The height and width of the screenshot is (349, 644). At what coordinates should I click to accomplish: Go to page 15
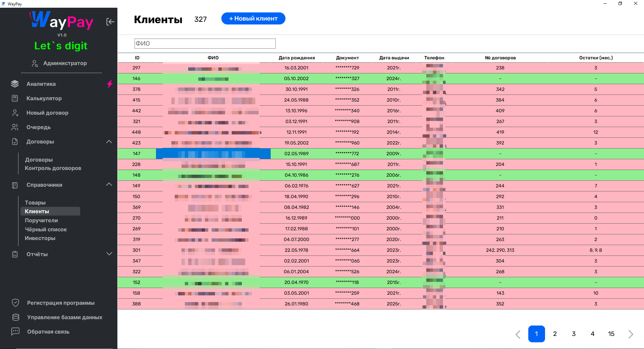(x=611, y=334)
